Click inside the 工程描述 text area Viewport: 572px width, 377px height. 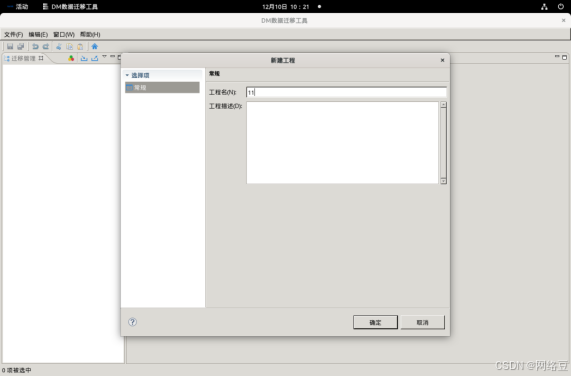point(342,142)
